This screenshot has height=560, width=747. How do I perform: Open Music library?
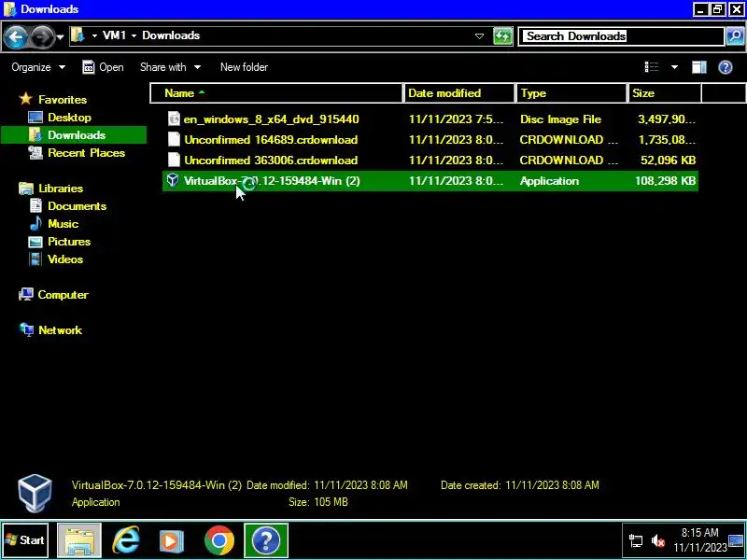tap(63, 224)
